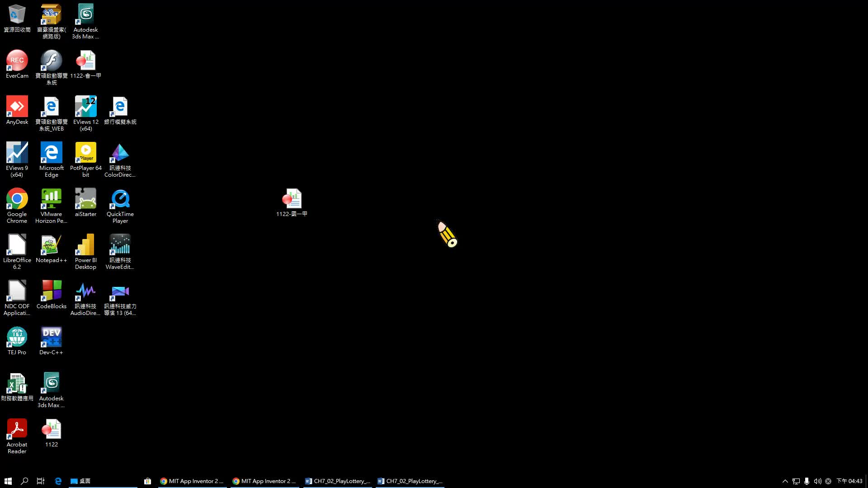This screenshot has width=868, height=488.
Task: Open Microsoft Store taskbar icon
Action: tap(147, 481)
